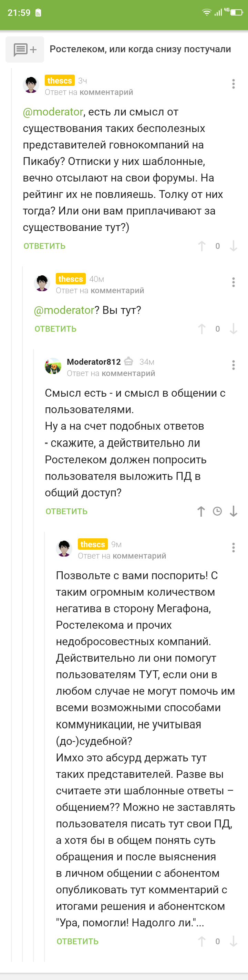
Task: Upvote the Moderator812 comment
Action: 201,511
